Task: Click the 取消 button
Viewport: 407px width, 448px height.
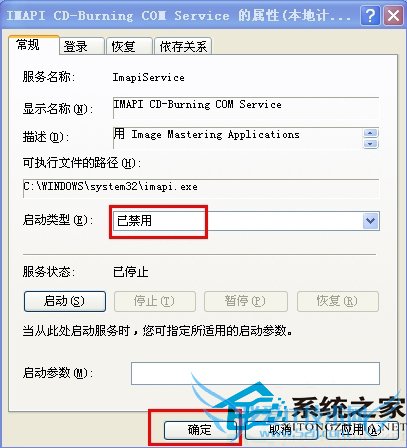Action: pos(283,430)
